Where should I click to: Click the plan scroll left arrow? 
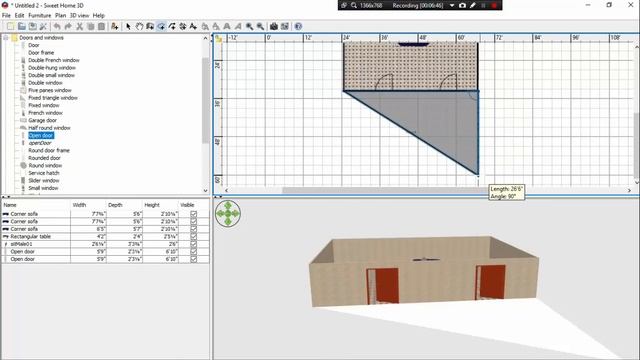click(227, 190)
